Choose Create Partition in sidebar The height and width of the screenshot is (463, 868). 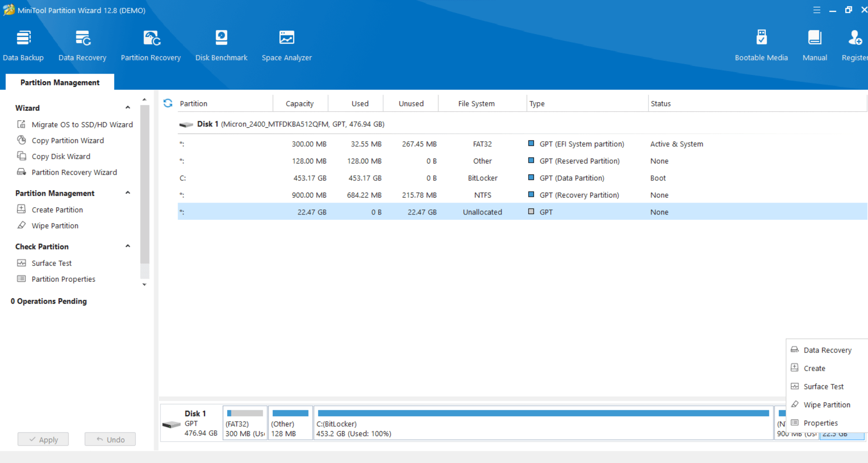50,209
